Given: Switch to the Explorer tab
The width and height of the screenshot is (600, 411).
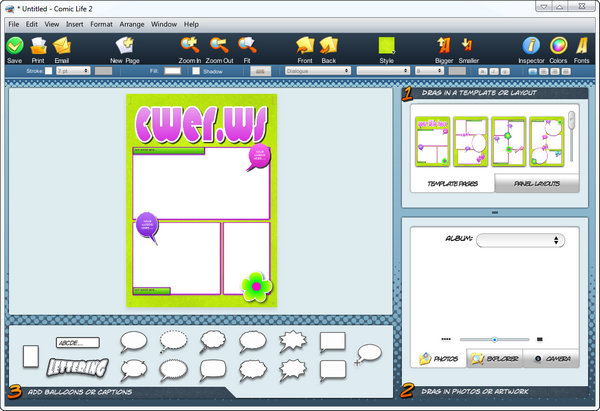Looking at the screenshot, I should (493, 358).
